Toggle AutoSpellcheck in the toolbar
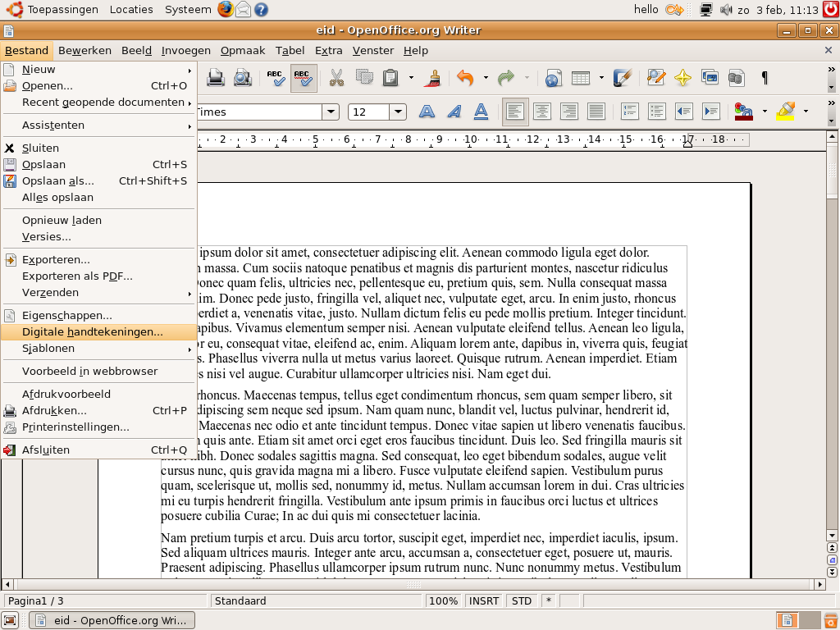840x630 pixels. [x=304, y=78]
